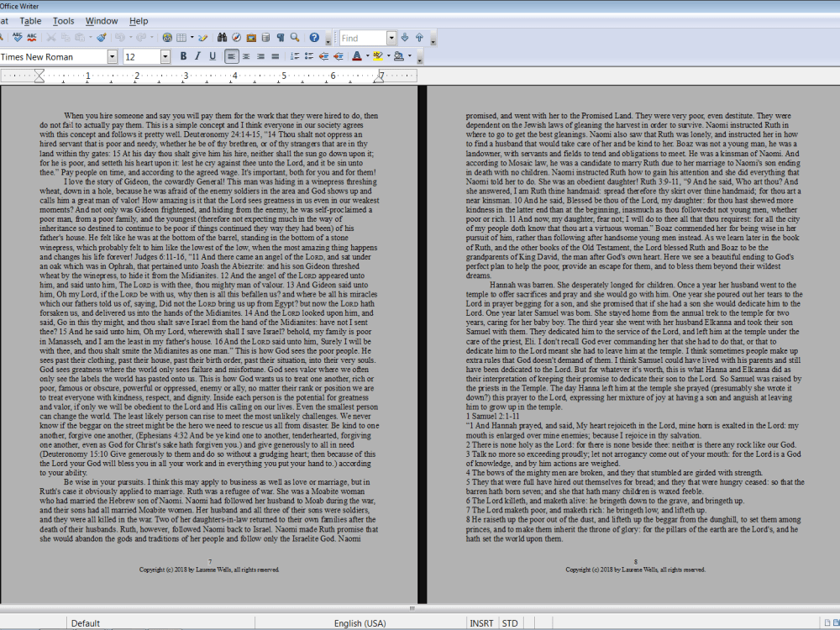Viewport: 840px width, 630px height.
Task: Select the Format Paintbrush tool
Action: click(102, 38)
